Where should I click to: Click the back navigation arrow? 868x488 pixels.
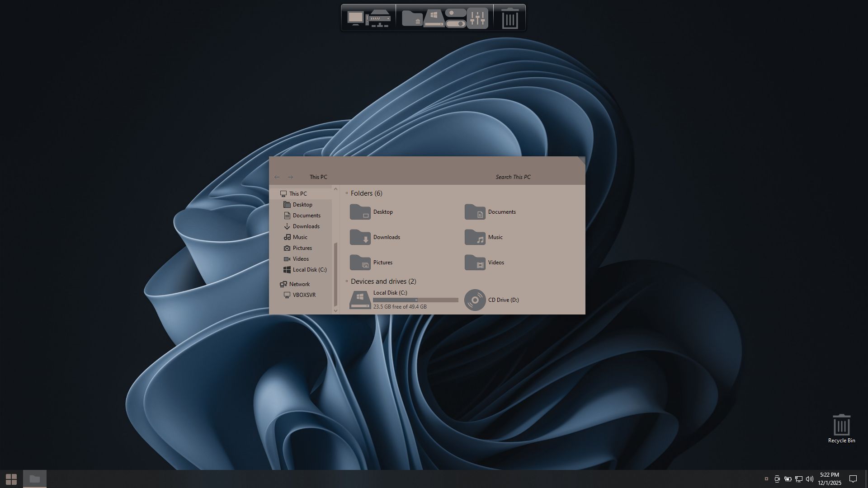[277, 177]
